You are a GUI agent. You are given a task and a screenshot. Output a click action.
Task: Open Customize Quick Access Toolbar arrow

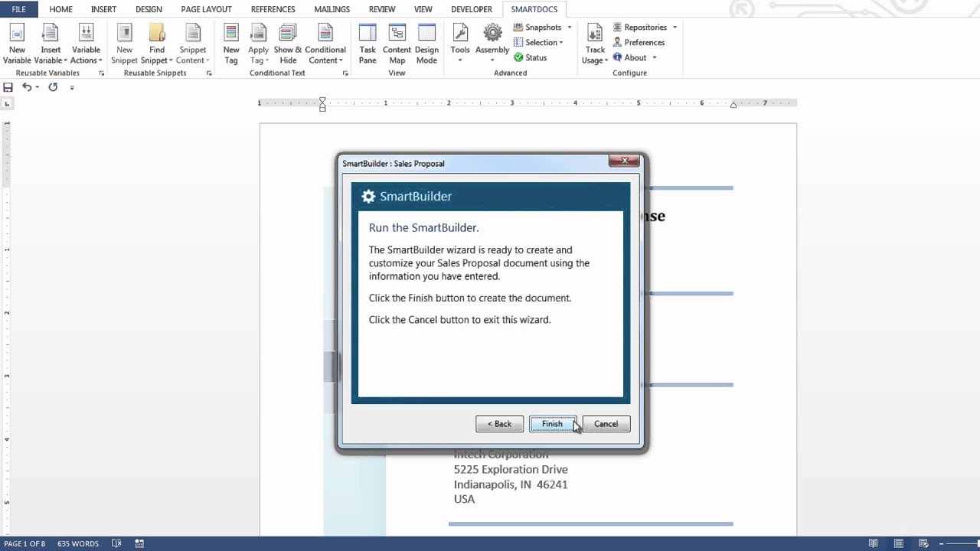coord(72,88)
